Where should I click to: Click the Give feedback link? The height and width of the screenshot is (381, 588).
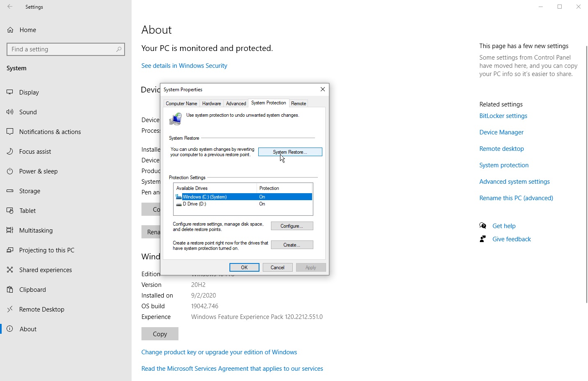pos(512,239)
